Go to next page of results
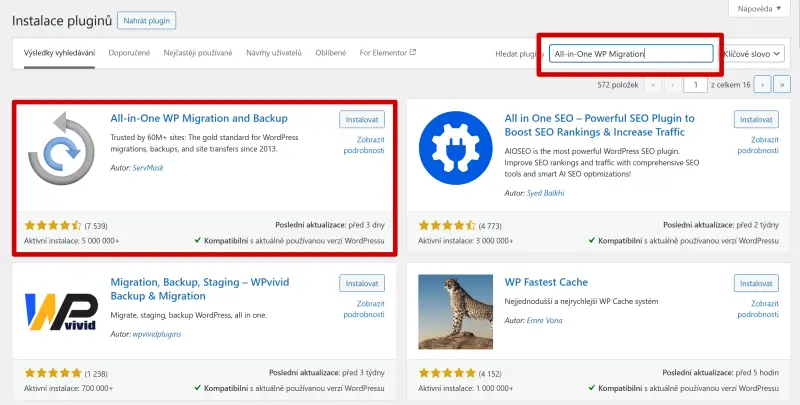Image resolution: width=800 pixels, height=405 pixels. click(762, 85)
